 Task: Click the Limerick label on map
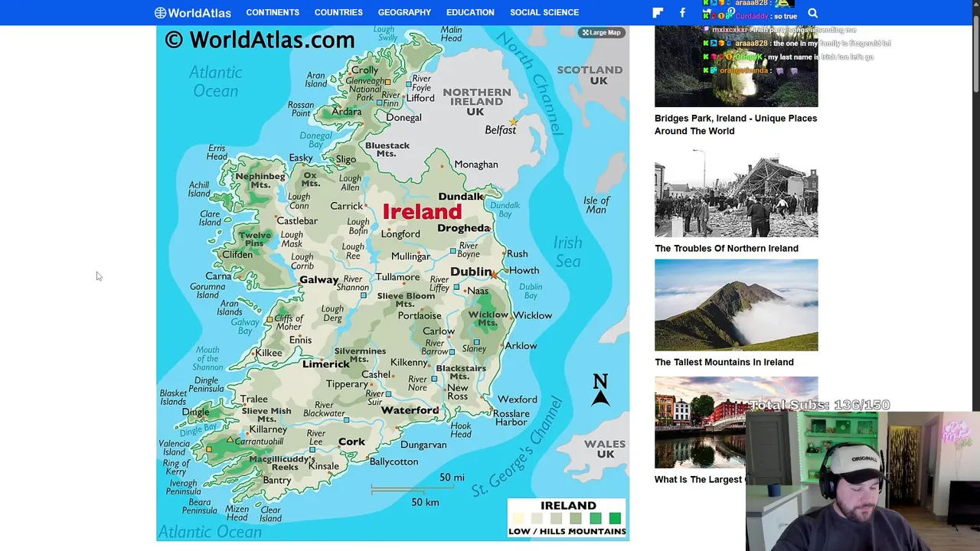(x=326, y=364)
